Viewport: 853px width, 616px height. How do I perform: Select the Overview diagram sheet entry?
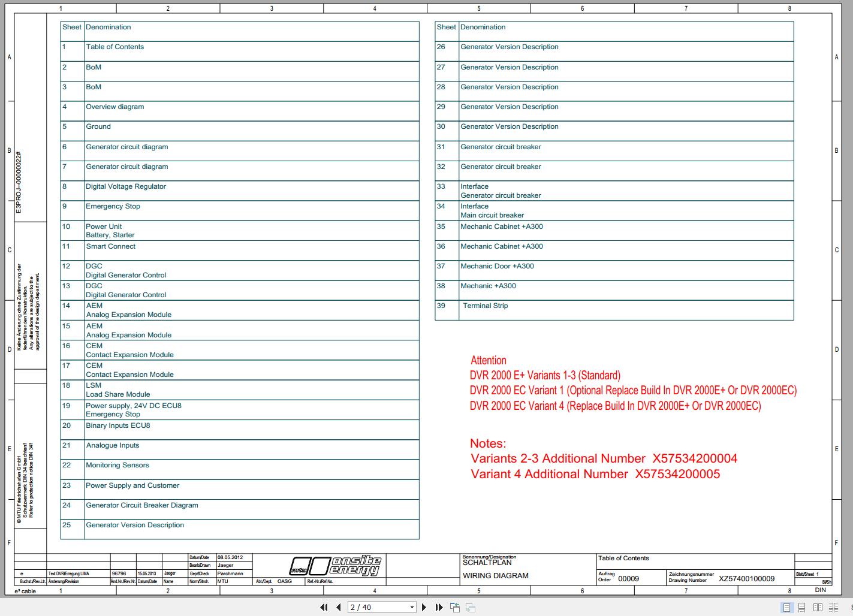tap(114, 107)
